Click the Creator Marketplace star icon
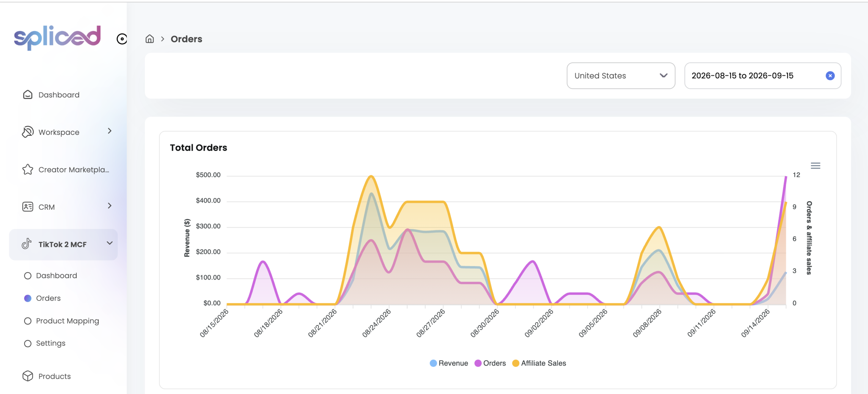868x394 pixels. pyautogui.click(x=28, y=169)
